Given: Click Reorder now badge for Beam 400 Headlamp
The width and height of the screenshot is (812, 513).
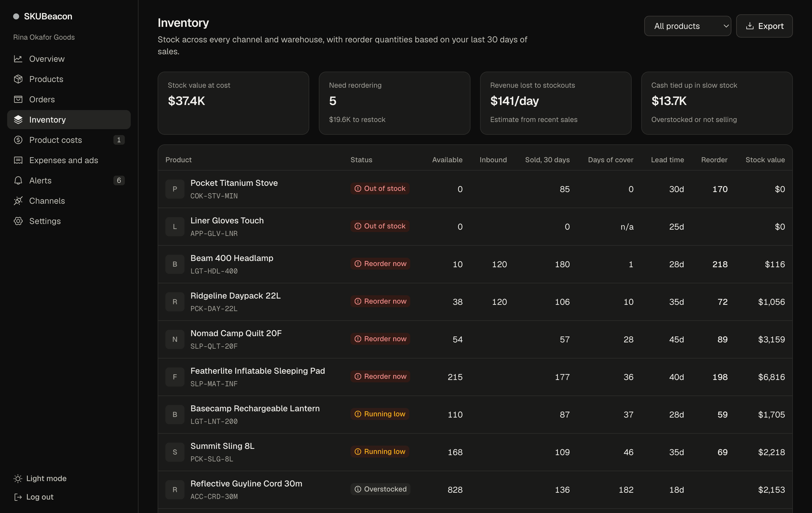Looking at the screenshot, I should coord(380,264).
